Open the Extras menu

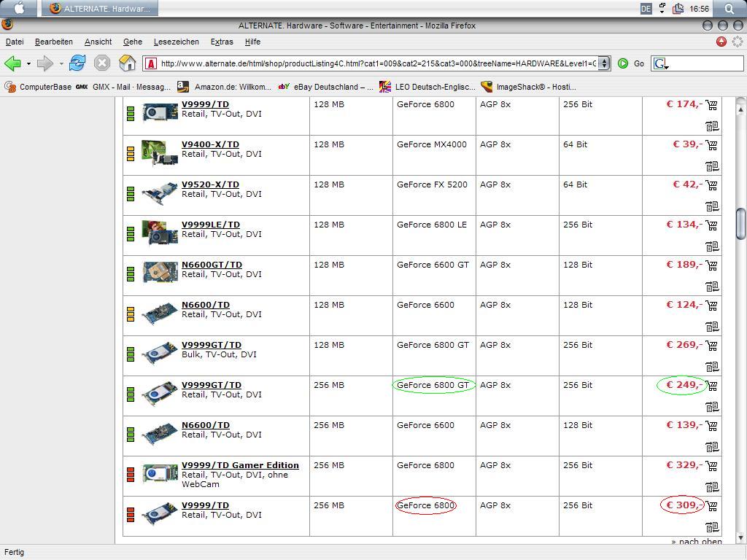[222, 42]
